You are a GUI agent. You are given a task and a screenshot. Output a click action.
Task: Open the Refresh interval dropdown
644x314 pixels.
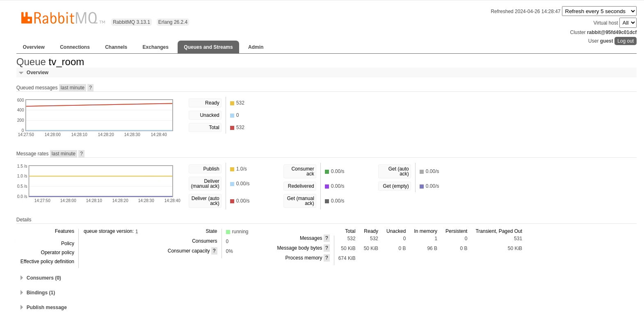(599, 11)
